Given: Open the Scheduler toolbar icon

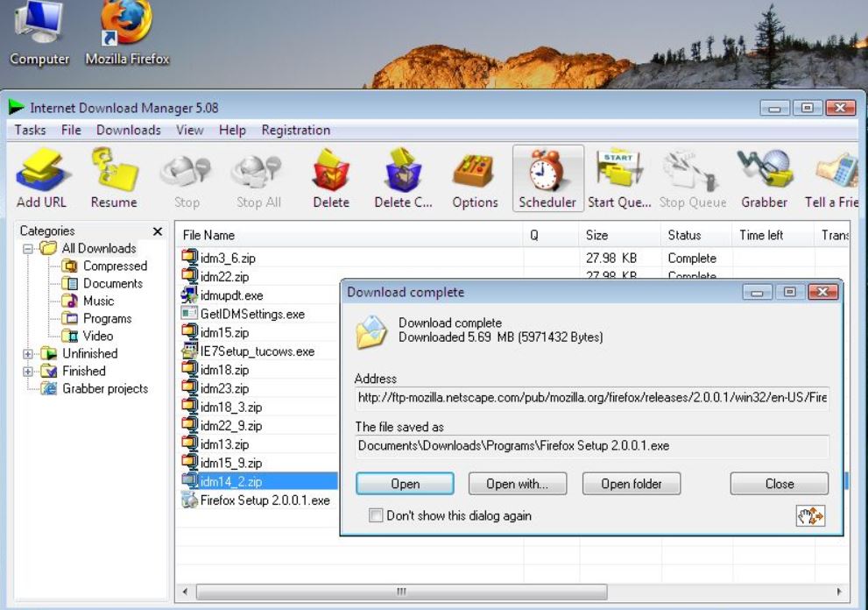Looking at the screenshot, I should pyautogui.click(x=547, y=171).
